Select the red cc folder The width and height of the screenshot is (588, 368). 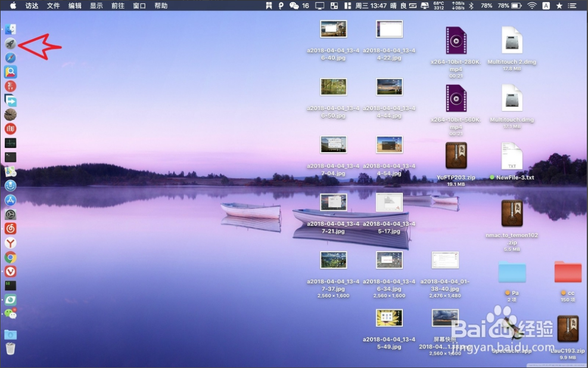coord(568,272)
